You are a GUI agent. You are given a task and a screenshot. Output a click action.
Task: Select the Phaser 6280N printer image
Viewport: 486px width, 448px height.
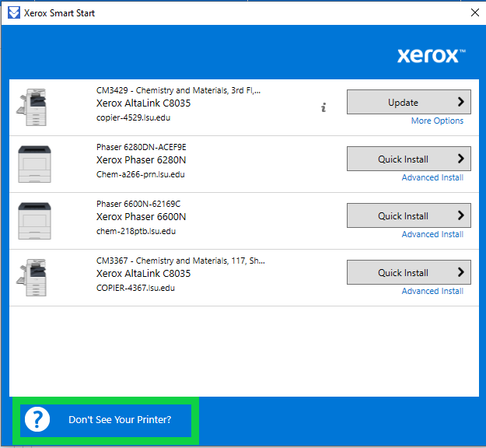33,164
